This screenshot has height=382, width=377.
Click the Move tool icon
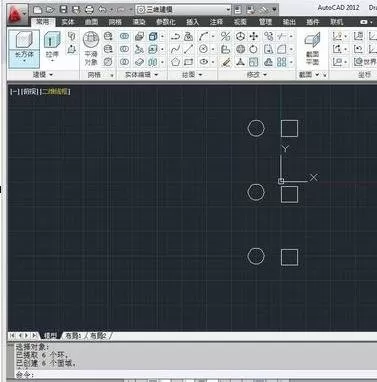pyautogui.click(x=254, y=36)
